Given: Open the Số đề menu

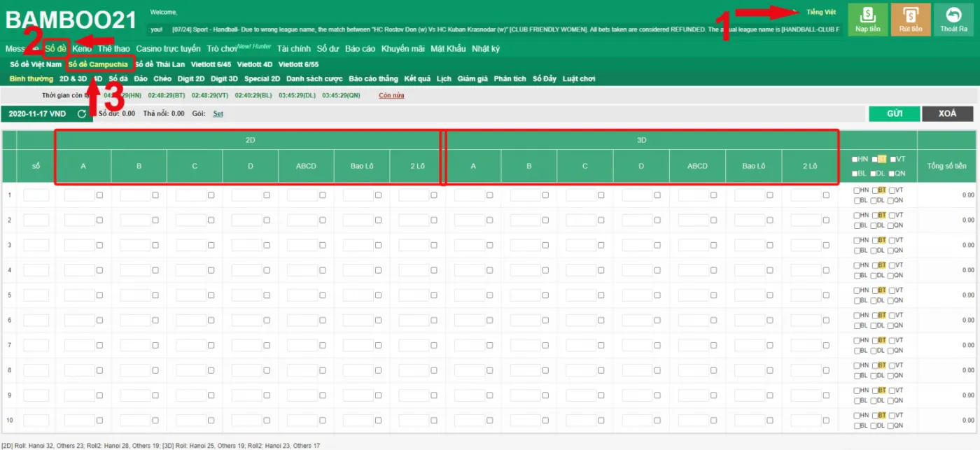Looking at the screenshot, I should 56,48.
